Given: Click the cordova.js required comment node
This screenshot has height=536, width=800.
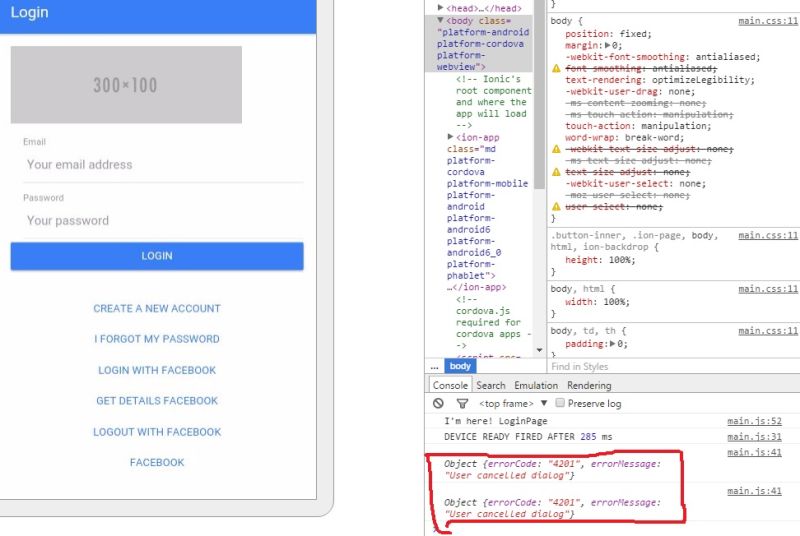Looking at the screenshot, I should (493, 322).
